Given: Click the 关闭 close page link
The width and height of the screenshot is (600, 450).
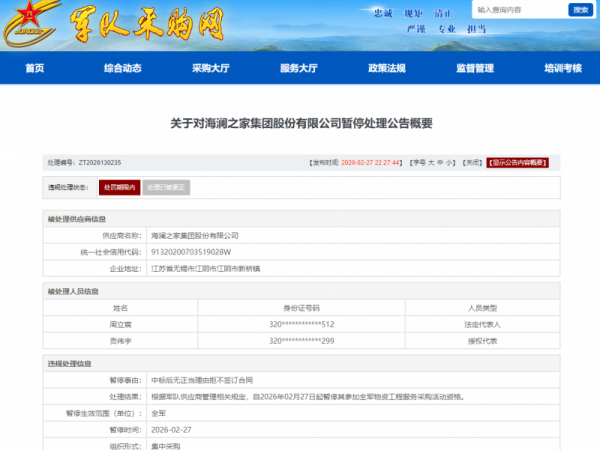Looking at the screenshot, I should point(472,162).
